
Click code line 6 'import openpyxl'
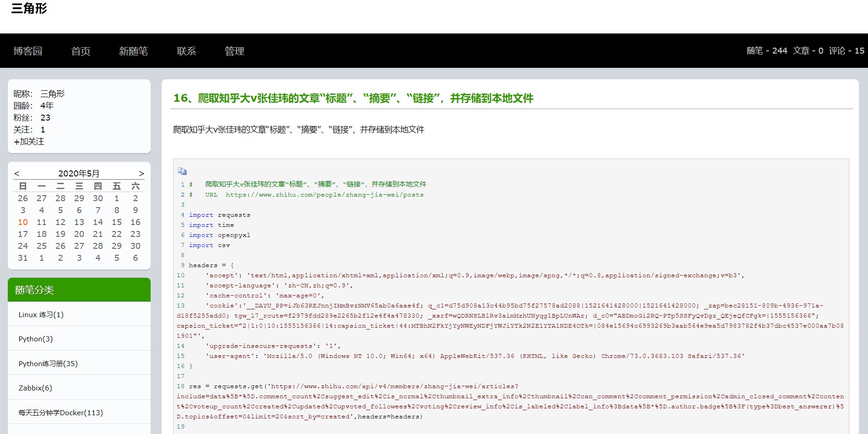click(x=220, y=235)
